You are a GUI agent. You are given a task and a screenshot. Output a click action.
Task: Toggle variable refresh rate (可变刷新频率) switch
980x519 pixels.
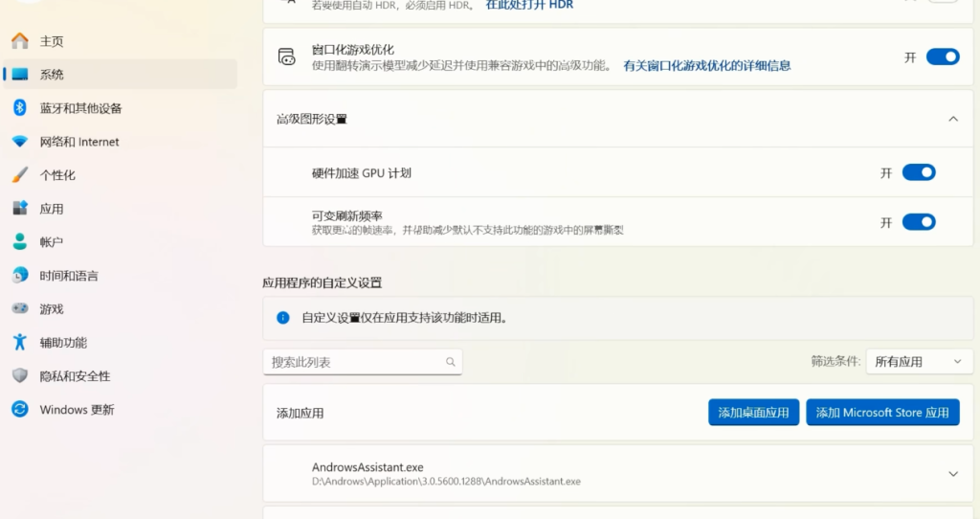pos(918,222)
